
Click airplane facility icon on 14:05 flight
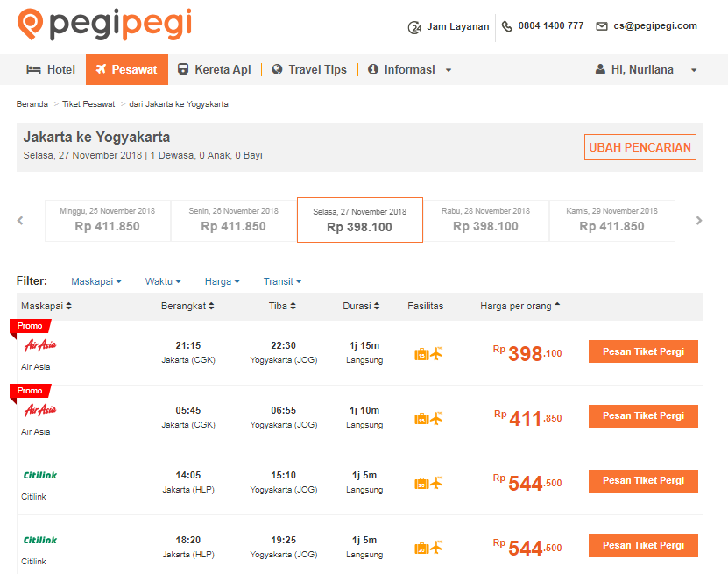coord(436,483)
